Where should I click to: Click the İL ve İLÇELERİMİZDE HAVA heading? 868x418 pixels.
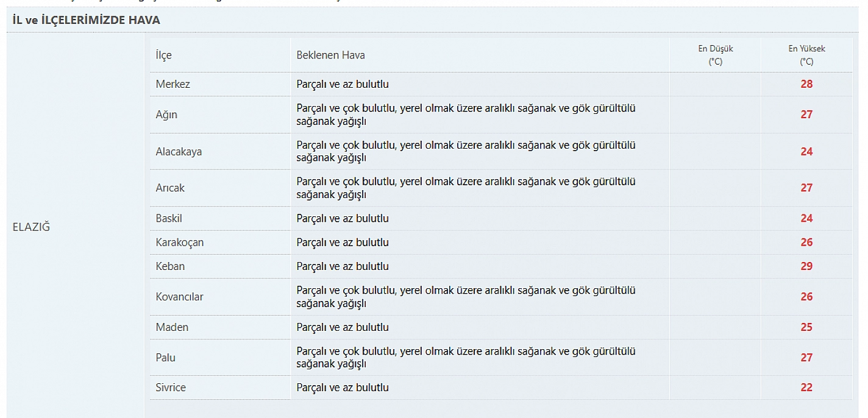point(87,20)
